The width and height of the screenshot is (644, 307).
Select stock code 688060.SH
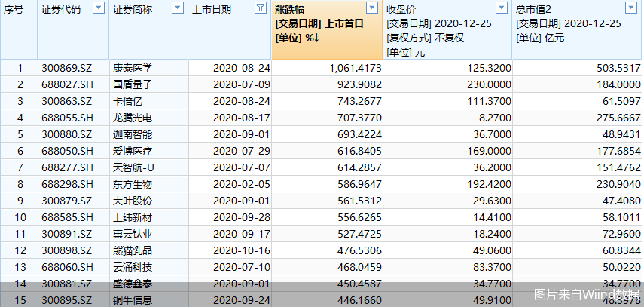[67, 268]
